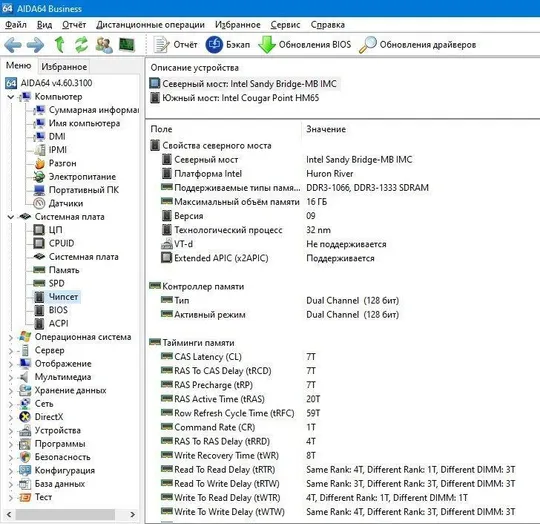Open the users management toolbar icon
Image resolution: width=540 pixels, height=524 pixels.
(104, 45)
